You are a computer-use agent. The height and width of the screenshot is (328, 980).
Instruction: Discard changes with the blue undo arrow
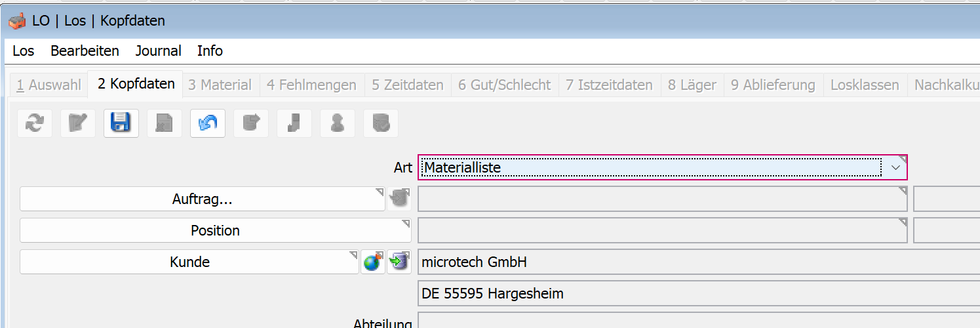pos(208,123)
